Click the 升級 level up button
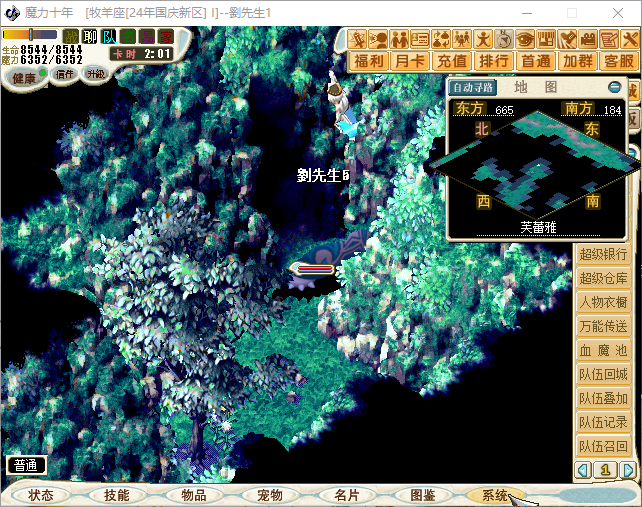This screenshot has width=642, height=507. 95,74
